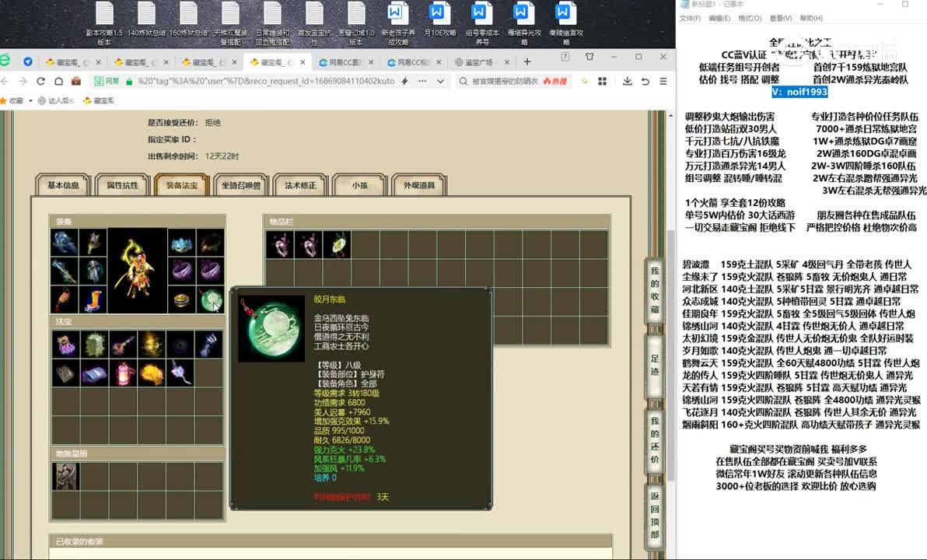
Task: Click the apps grid icon in browser toolbar
Action: pyautogui.click(x=603, y=81)
